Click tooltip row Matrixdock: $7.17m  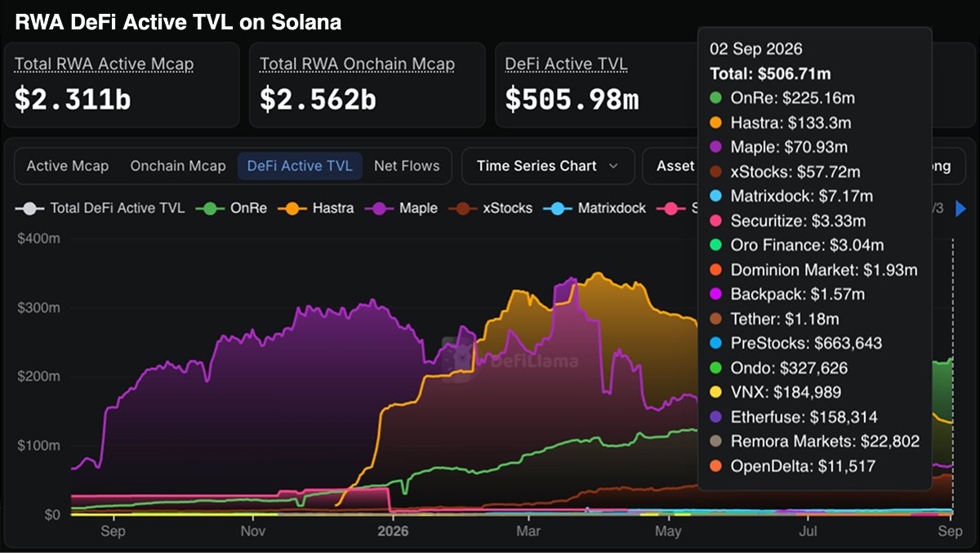(x=791, y=196)
